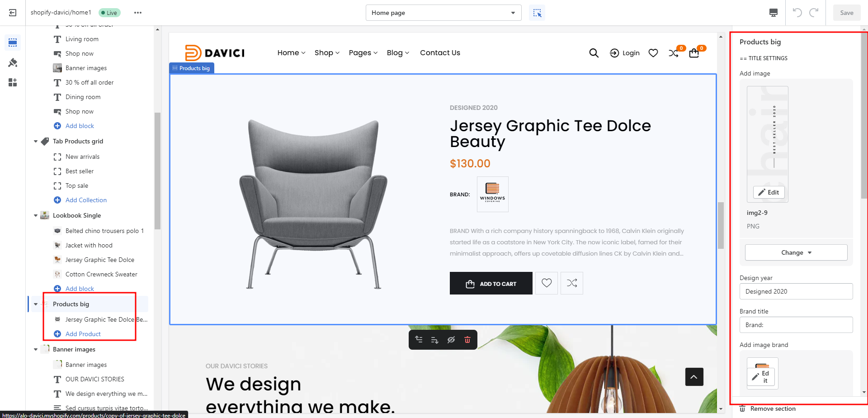Image resolution: width=868 pixels, height=418 pixels.
Task: Open the Theme settings paintbrush icon
Action: 13,62
